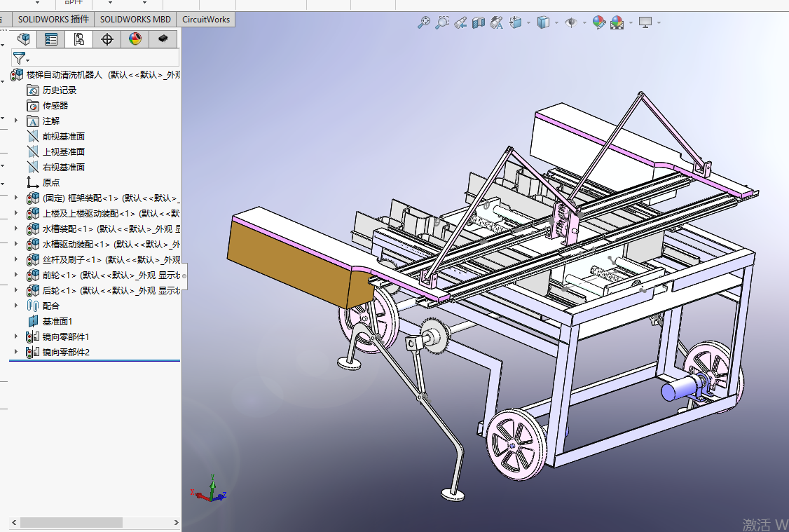Click 水槽装配 assembly icon

pyautogui.click(x=33, y=229)
